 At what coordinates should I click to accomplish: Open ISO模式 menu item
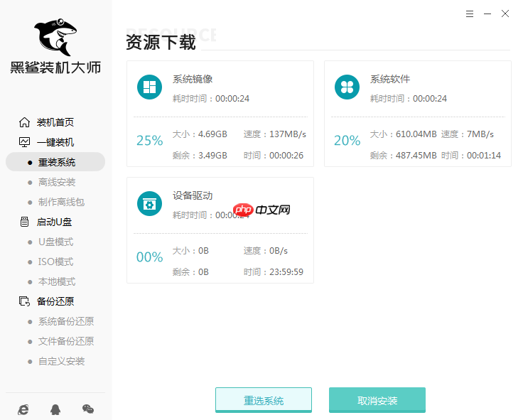(x=55, y=262)
